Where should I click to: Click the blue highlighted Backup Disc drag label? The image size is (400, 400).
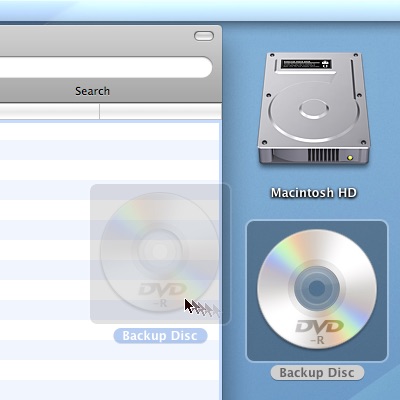[160, 336]
